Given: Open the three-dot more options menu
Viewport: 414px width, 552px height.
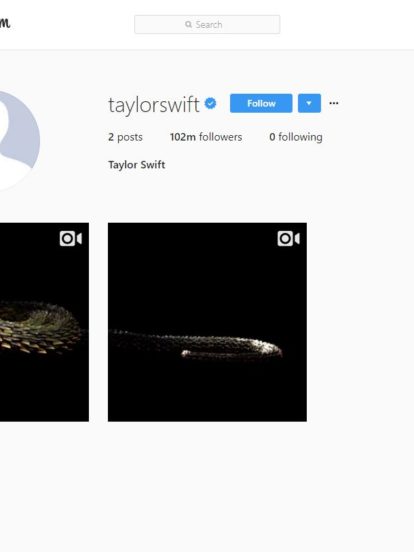Looking at the screenshot, I should click(334, 103).
